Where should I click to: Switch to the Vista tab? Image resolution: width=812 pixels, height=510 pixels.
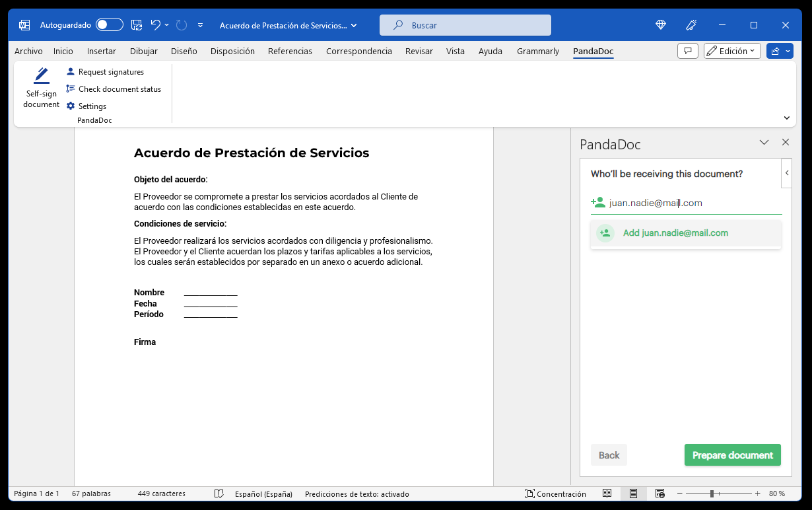pyautogui.click(x=456, y=51)
